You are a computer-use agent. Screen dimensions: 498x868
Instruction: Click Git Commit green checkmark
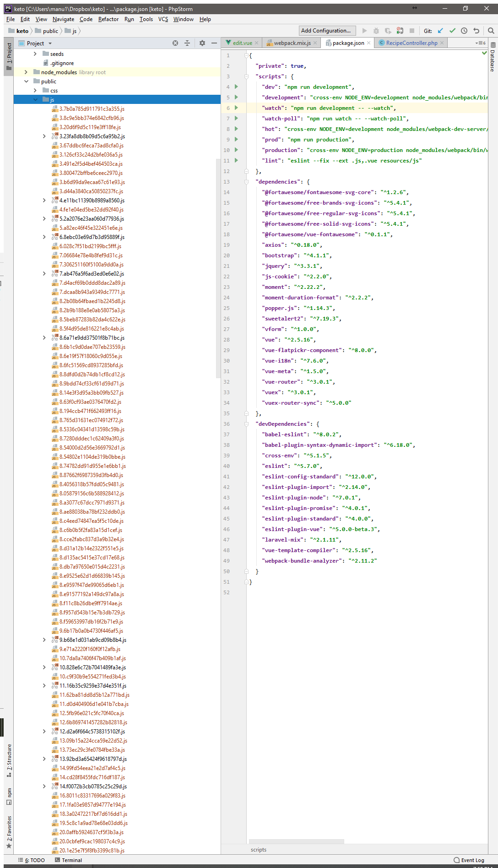452,31
